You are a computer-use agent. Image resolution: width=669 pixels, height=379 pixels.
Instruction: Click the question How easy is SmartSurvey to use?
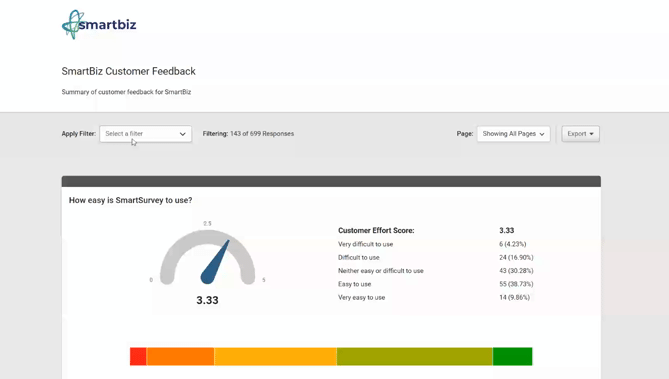131,200
